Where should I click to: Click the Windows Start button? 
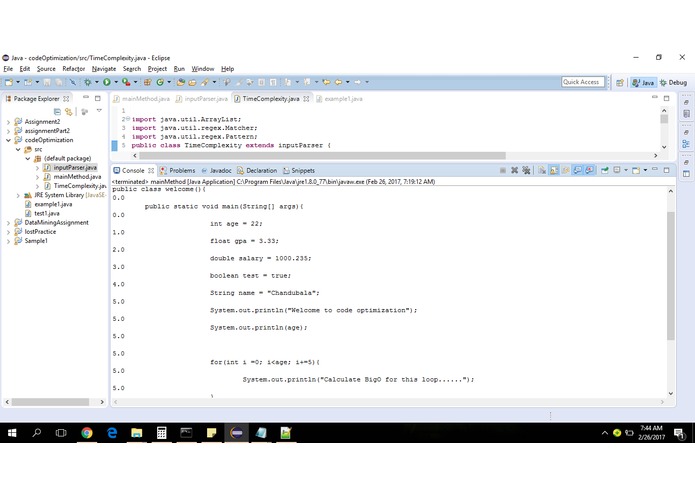point(12,432)
